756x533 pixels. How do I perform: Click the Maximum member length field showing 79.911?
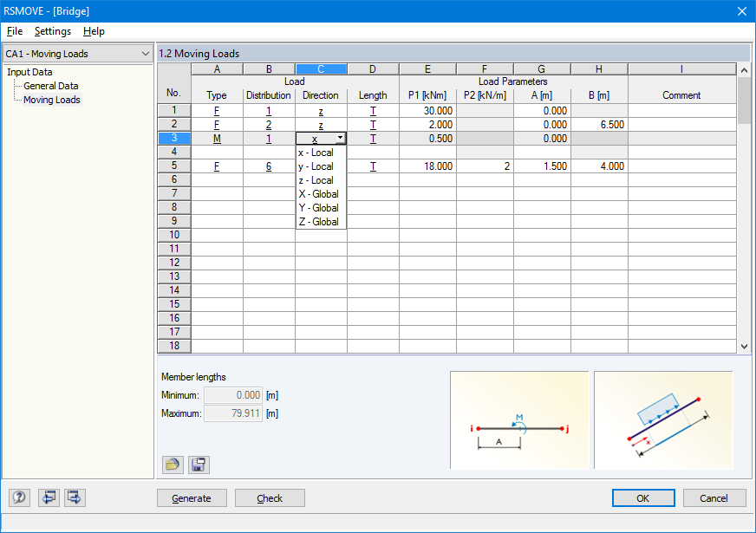tap(233, 413)
